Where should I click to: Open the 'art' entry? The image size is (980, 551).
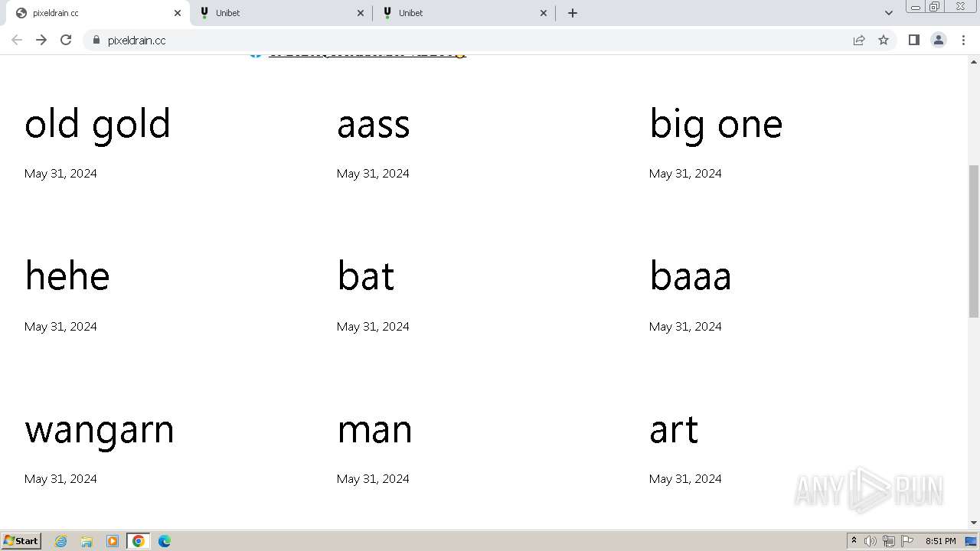pyautogui.click(x=674, y=429)
